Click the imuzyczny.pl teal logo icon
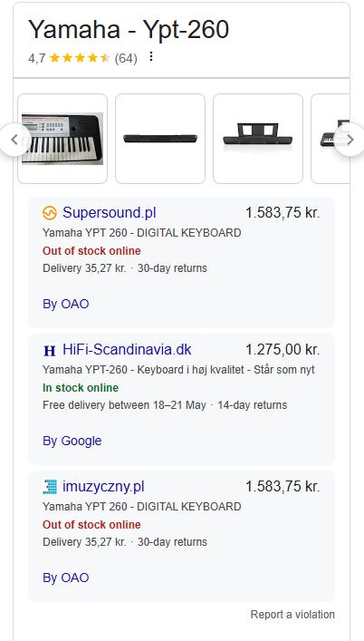Screen dimensions: 364x641 50,487
